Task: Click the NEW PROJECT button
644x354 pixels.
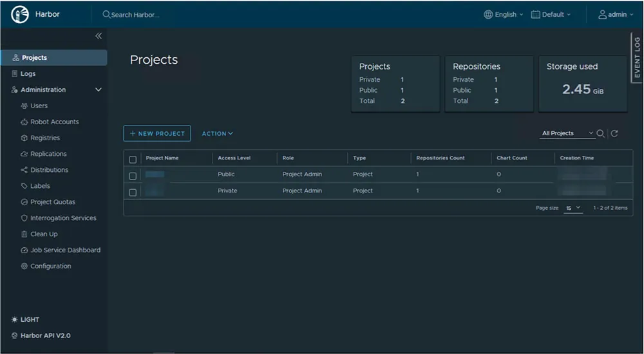Action: pyautogui.click(x=157, y=133)
